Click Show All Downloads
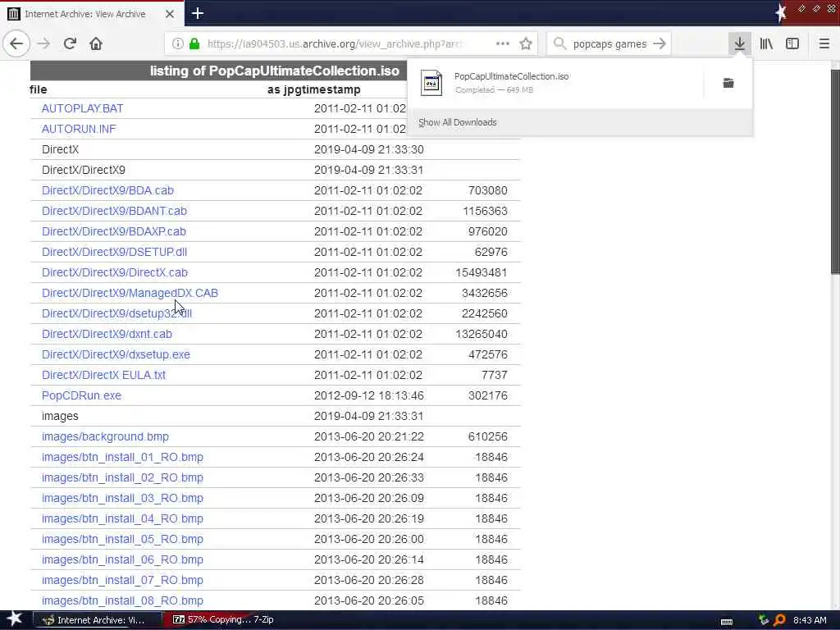This screenshot has height=630, width=840. [457, 122]
